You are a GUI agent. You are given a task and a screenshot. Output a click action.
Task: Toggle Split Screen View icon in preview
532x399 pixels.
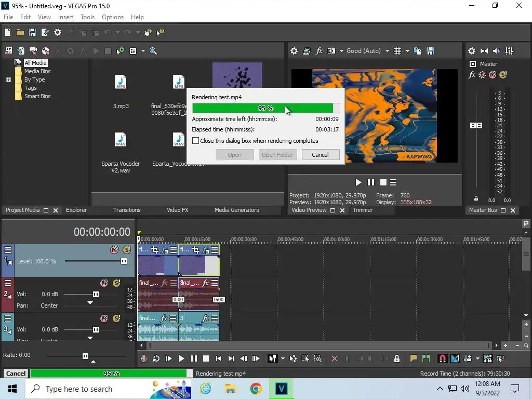point(331,51)
